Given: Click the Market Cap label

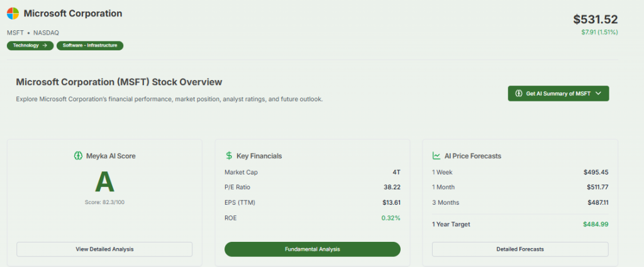Looking at the screenshot, I should coord(241,173).
